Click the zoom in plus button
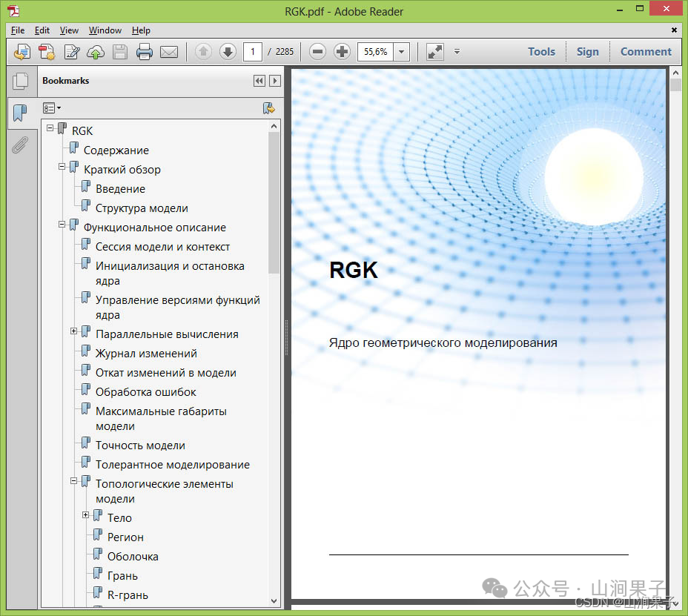Screen dimensions: 688x616 343,52
